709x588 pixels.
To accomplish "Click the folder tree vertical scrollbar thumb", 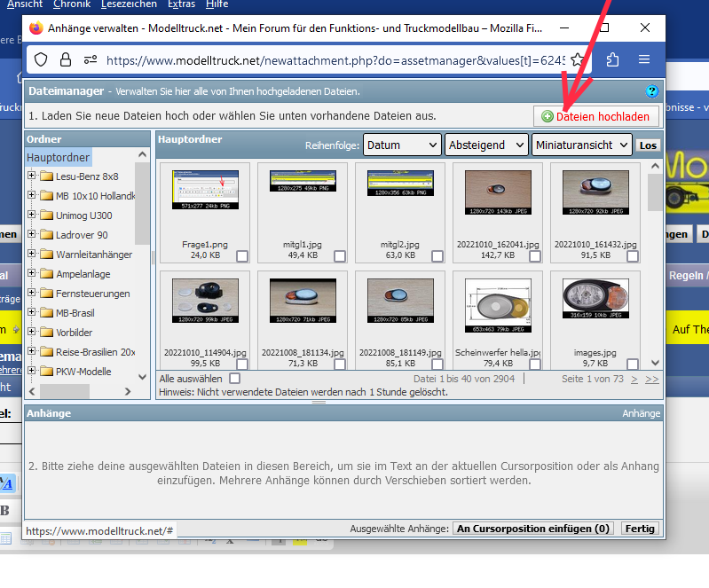I will click(x=142, y=203).
